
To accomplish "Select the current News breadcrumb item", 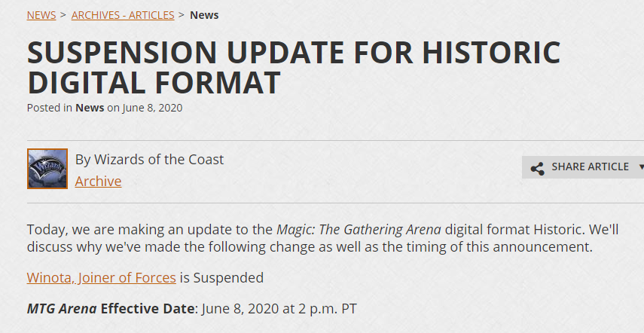I will point(204,15).
